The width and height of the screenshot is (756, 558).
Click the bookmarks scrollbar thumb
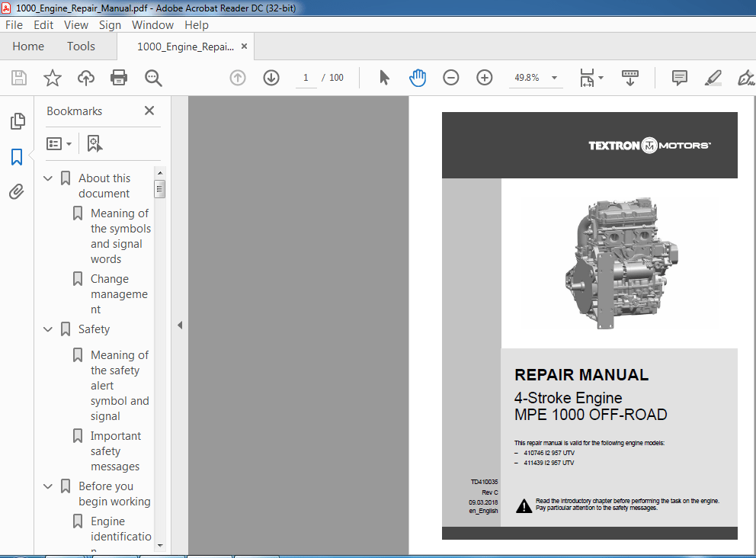coord(159,189)
